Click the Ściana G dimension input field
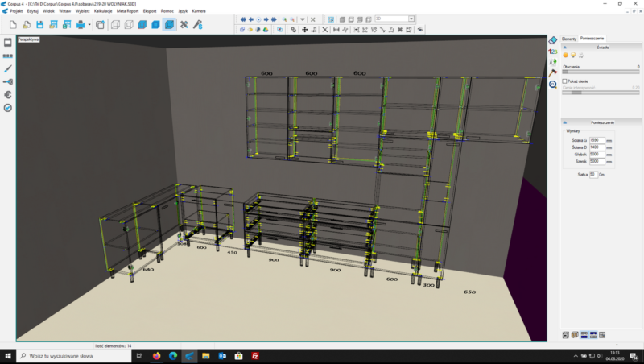Viewport: 644px width, 364px height. [596, 140]
